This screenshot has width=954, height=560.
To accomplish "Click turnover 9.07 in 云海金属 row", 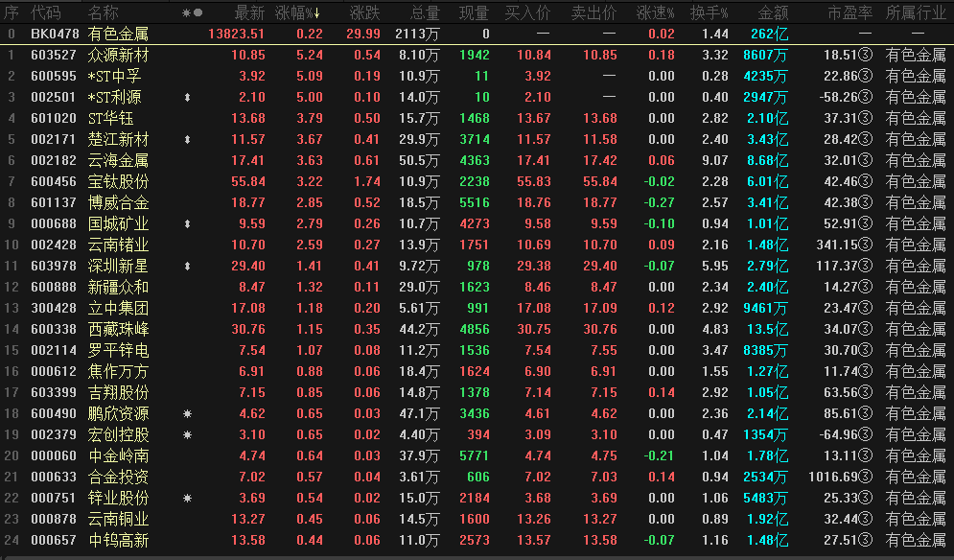I will [715, 161].
